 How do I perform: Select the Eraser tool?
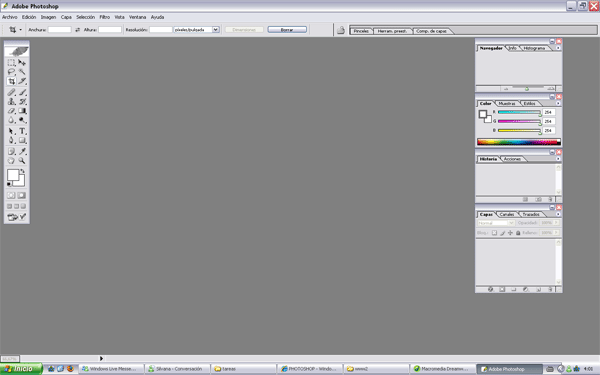coord(11,111)
